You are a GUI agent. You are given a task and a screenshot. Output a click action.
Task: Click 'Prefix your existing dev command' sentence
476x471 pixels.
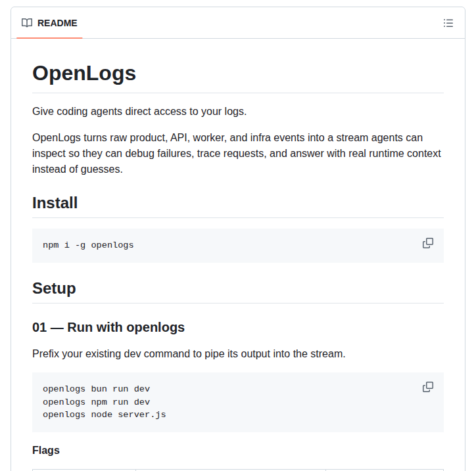[x=189, y=354]
